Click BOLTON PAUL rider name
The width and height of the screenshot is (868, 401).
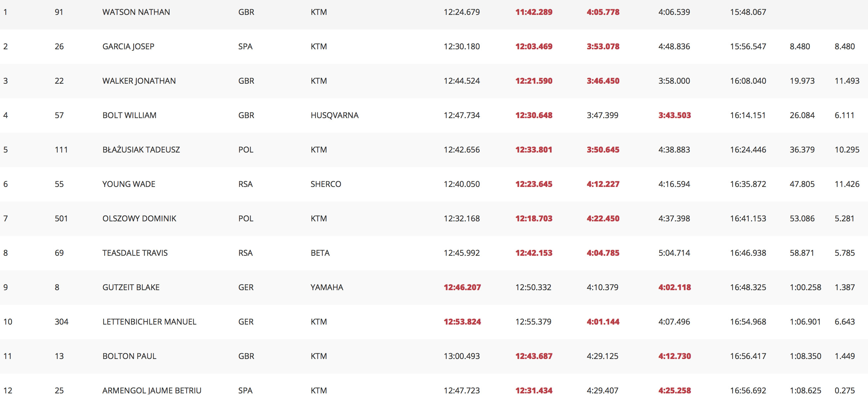tap(129, 356)
